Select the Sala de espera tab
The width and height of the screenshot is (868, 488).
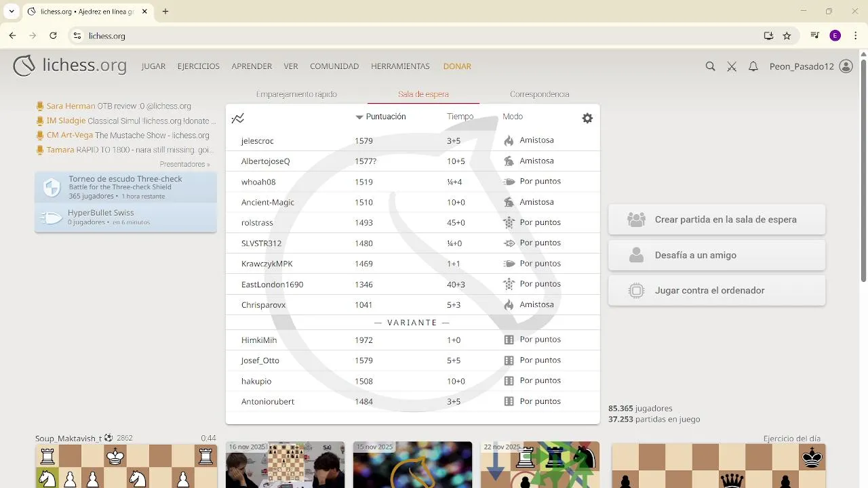point(423,94)
